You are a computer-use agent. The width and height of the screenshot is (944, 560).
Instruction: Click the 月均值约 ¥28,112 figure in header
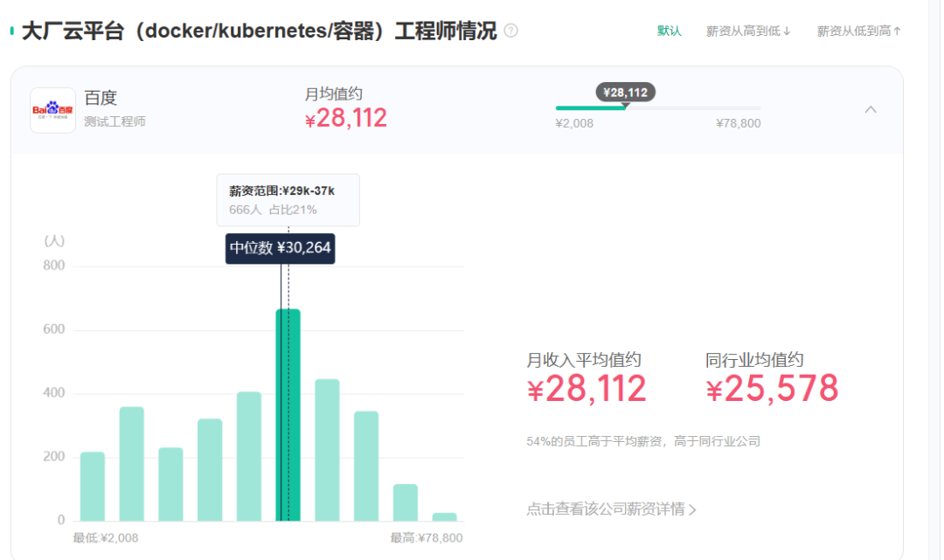click(345, 118)
